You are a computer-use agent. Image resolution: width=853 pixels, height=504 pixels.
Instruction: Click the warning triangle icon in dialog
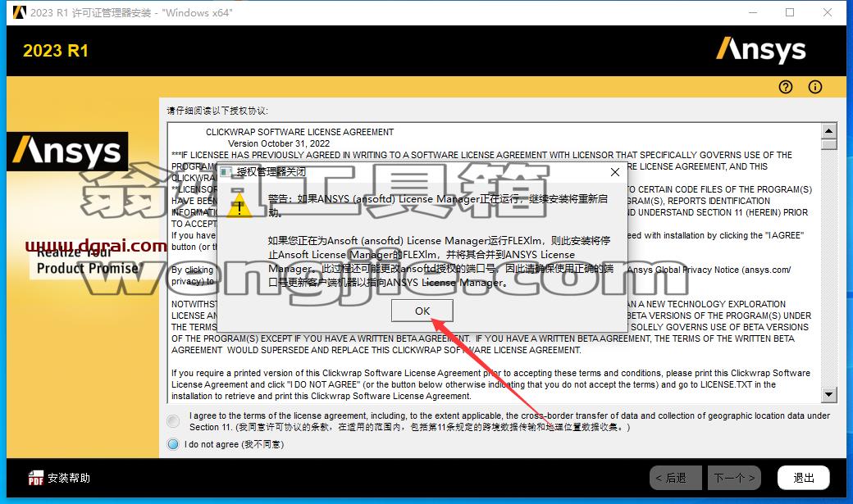tap(239, 206)
